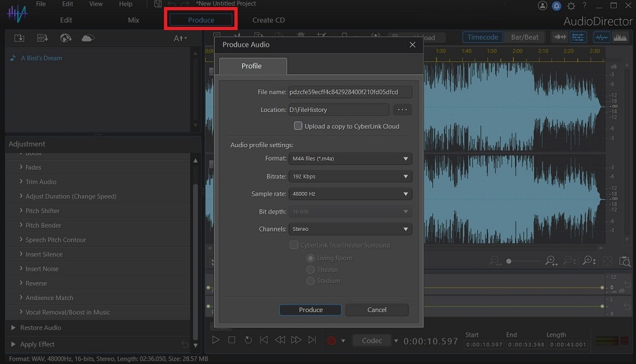The height and width of the screenshot is (364, 636).
Task: Open the record options arrow next to record
Action: (343, 341)
